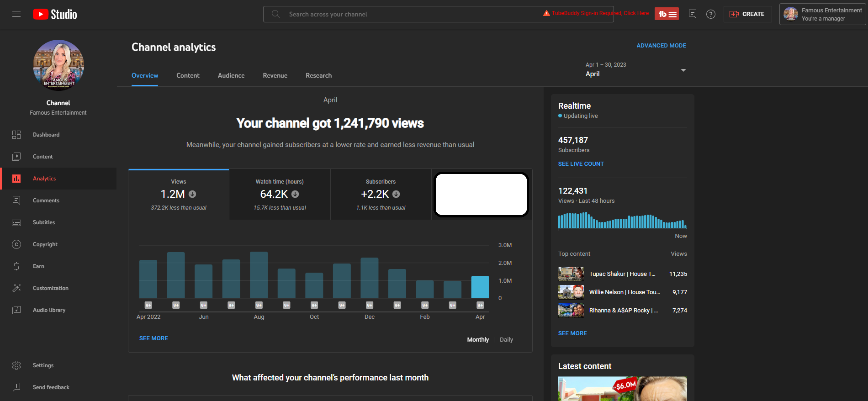The height and width of the screenshot is (401, 868).
Task: Click the TubeBuddy Sign-in Required warning
Action: click(596, 13)
